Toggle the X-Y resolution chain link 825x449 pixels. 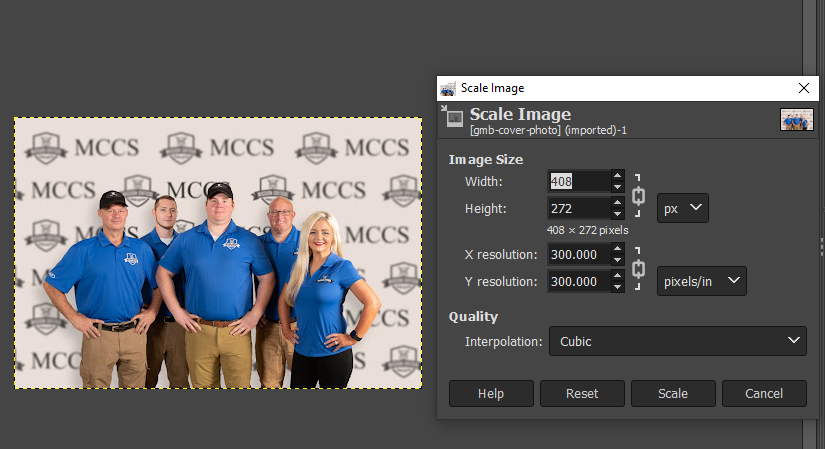click(638, 268)
